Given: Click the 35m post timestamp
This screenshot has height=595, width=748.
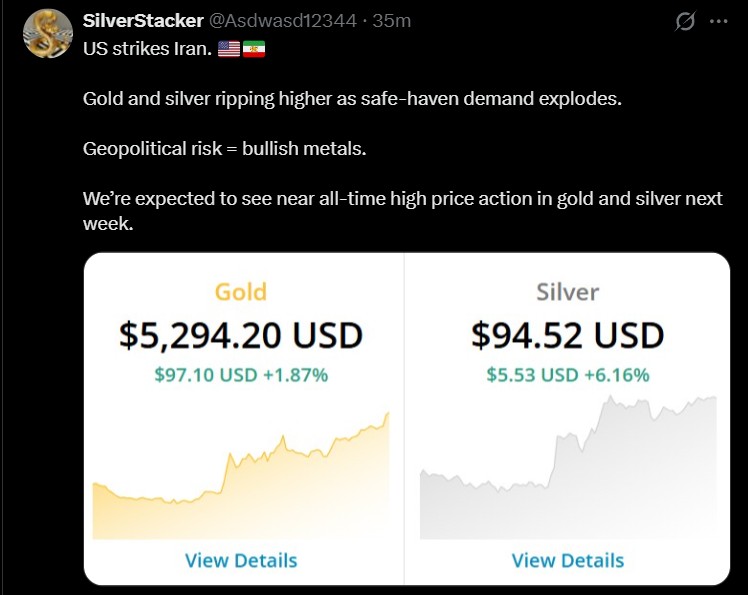Looking at the screenshot, I should [391, 22].
